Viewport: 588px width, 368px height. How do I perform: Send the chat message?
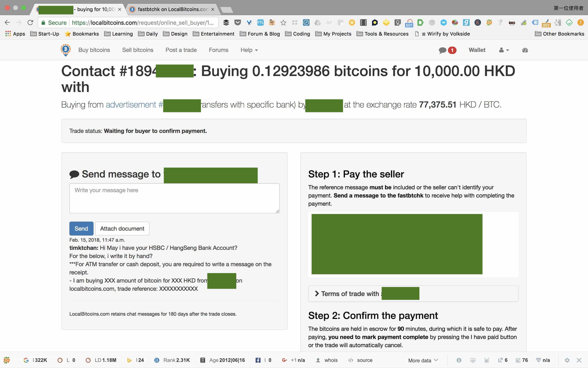(81, 229)
